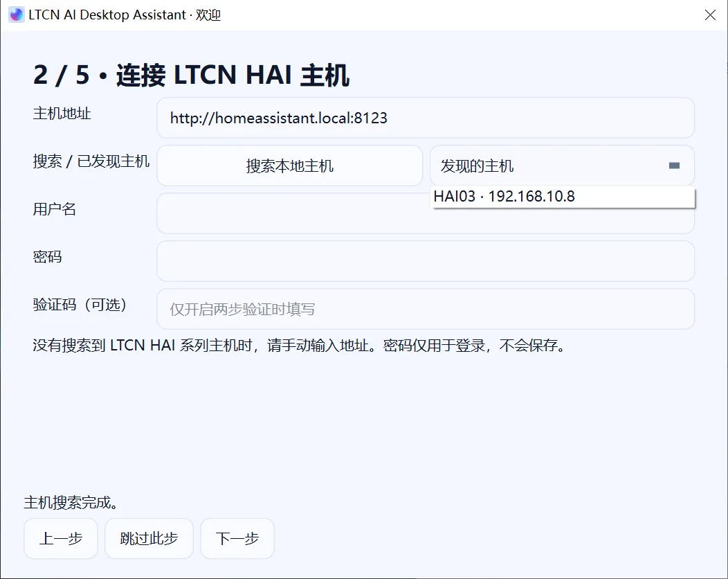Click the heading 2 / 5 · 连接 LTCN HAI 主机
The image size is (728, 579).
[191, 75]
